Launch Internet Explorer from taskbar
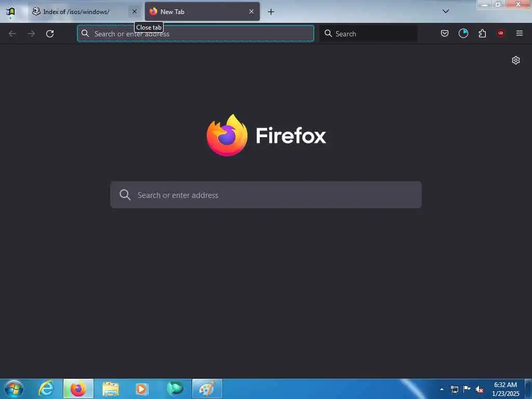 [46, 389]
